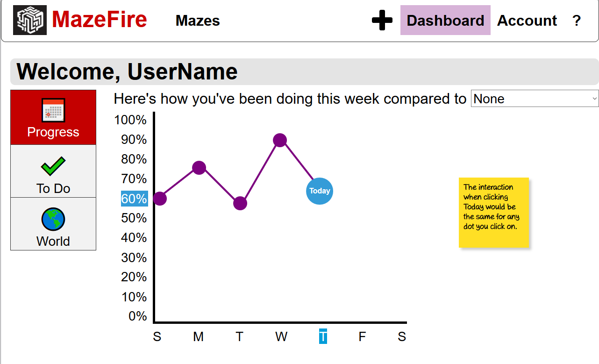
Task: Click the question mark help icon
Action: coord(577,21)
